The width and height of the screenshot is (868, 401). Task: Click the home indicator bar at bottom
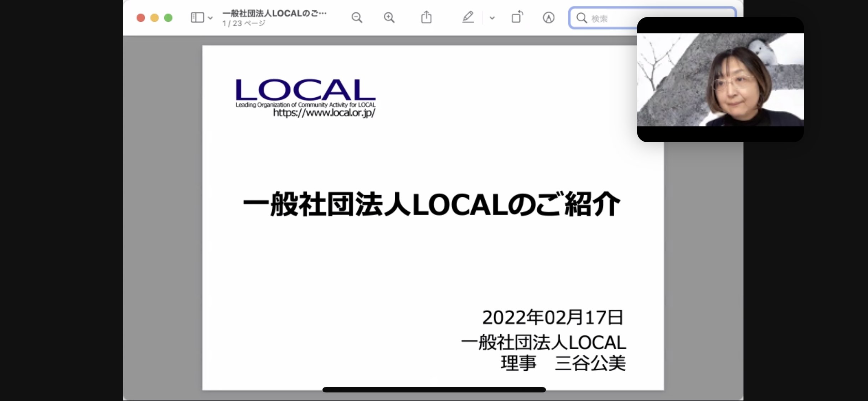coord(434,390)
